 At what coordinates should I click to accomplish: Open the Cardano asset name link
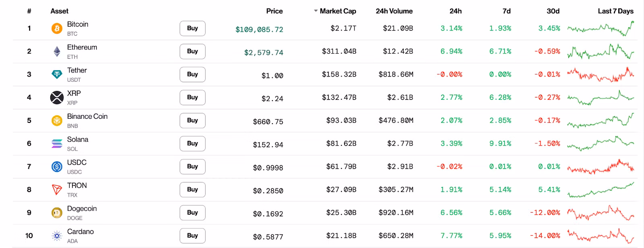tap(80, 231)
